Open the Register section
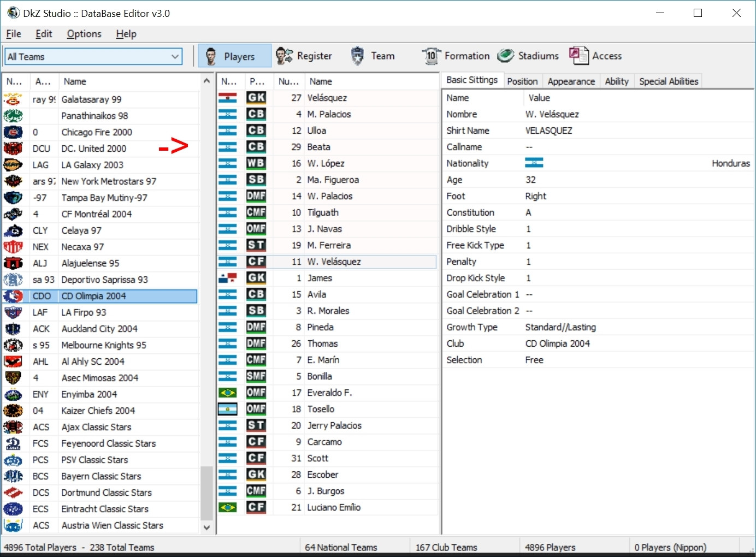This screenshot has height=557, width=756. pyautogui.click(x=304, y=56)
